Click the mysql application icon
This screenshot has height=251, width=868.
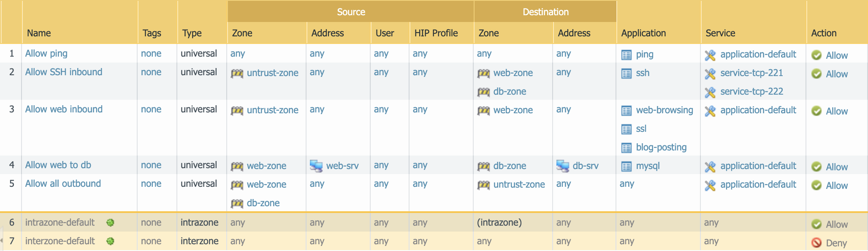pos(627,166)
